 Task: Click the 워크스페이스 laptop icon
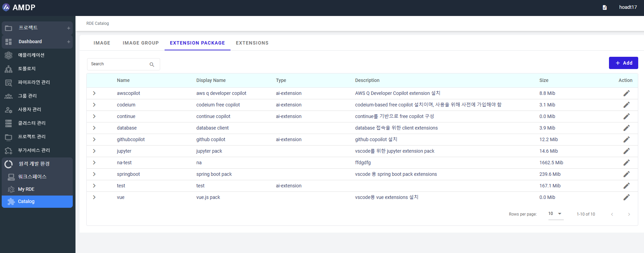(11, 177)
